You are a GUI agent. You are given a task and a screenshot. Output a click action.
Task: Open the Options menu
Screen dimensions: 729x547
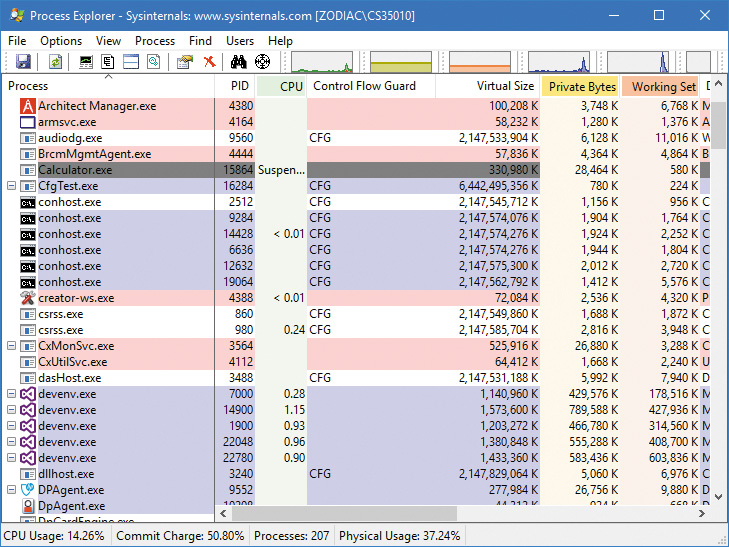61,41
